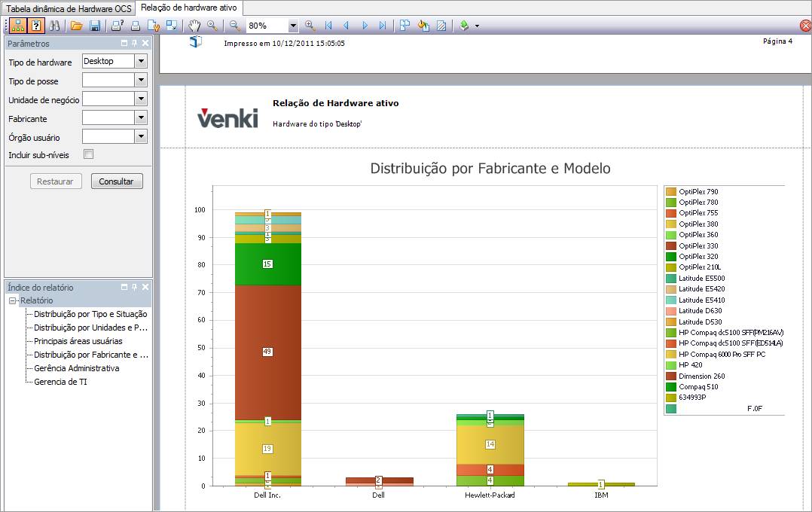Go to the next page
812x512 pixels.
365,26
